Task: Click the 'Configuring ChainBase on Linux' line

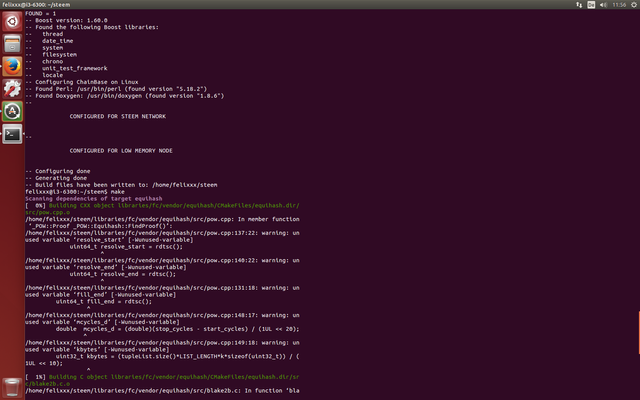Action: [x=82, y=82]
